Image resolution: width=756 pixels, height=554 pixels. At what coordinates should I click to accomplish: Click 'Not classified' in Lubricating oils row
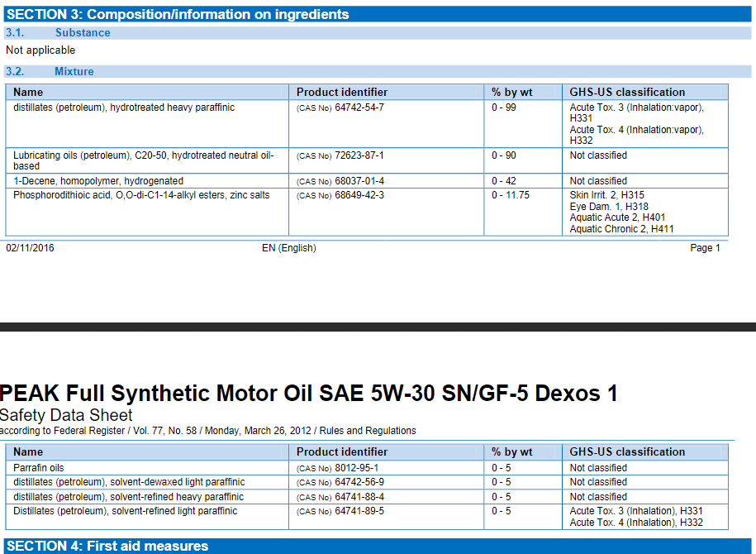598,155
